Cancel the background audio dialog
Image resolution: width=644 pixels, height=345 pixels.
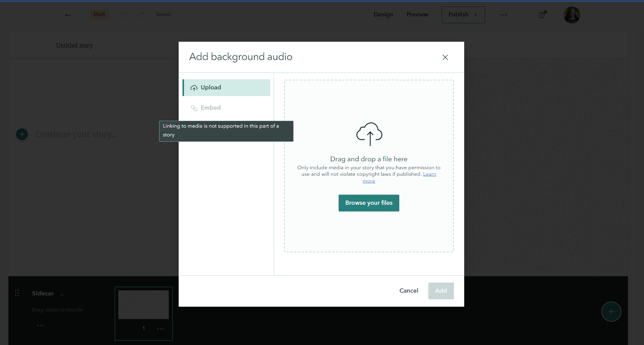pos(409,291)
